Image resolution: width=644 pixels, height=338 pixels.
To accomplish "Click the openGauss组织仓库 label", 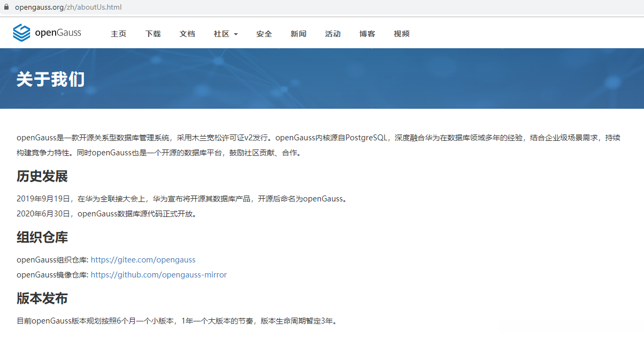I will 52,260.
